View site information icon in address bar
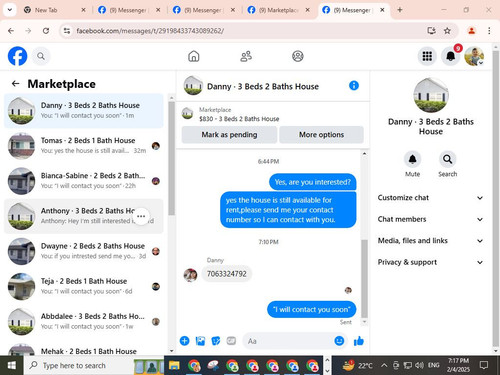This screenshot has height=375, width=500. click(x=67, y=31)
